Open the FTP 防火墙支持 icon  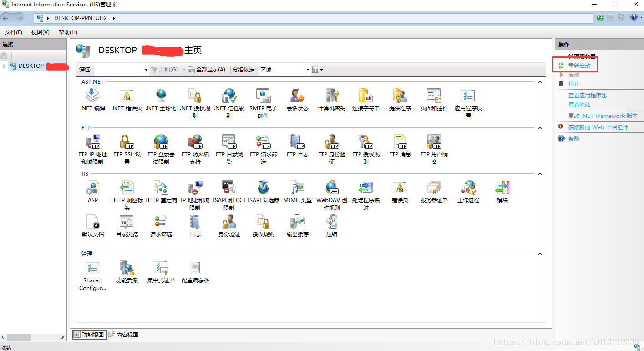point(195,142)
